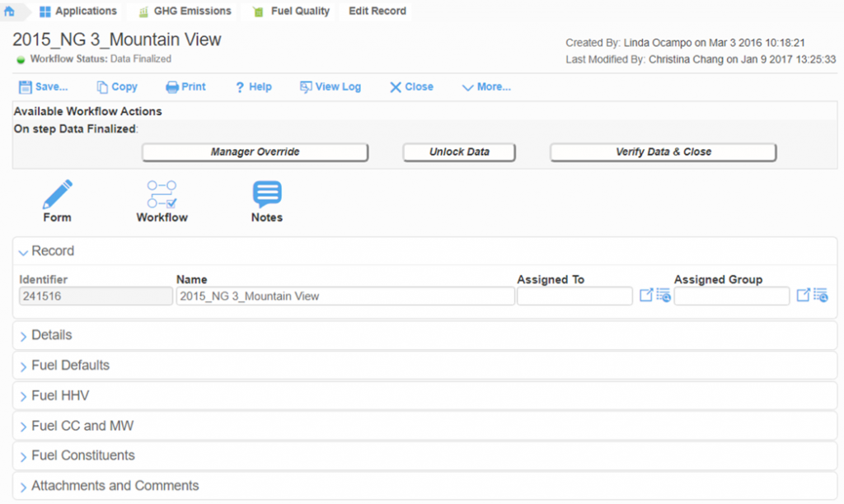Open Notes using the speech-bubble icon
Image resolution: width=844 pixels, height=504 pixels.
point(266,196)
